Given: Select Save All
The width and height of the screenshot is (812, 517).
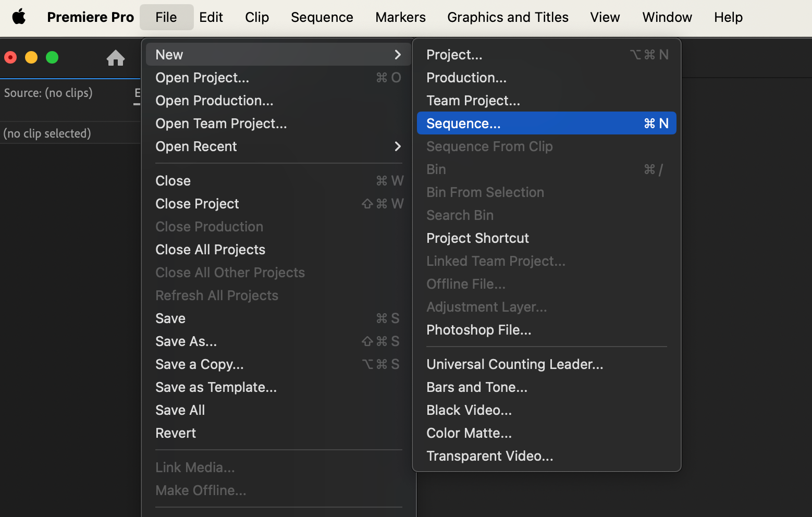Looking at the screenshot, I should click(278, 410).
